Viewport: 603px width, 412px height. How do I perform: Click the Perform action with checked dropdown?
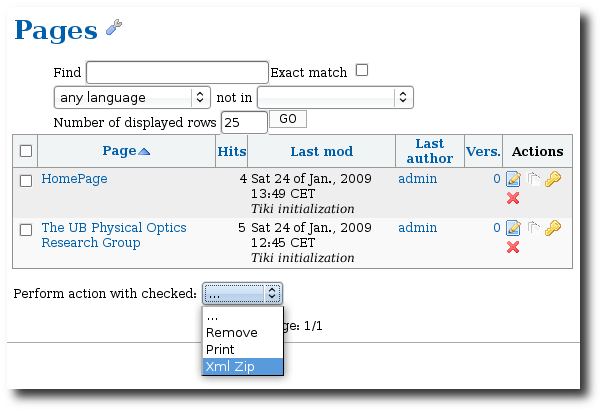(x=242, y=294)
